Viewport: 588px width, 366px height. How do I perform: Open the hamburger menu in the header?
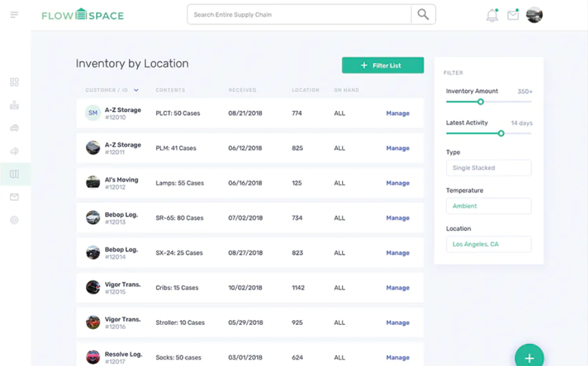(14, 14)
